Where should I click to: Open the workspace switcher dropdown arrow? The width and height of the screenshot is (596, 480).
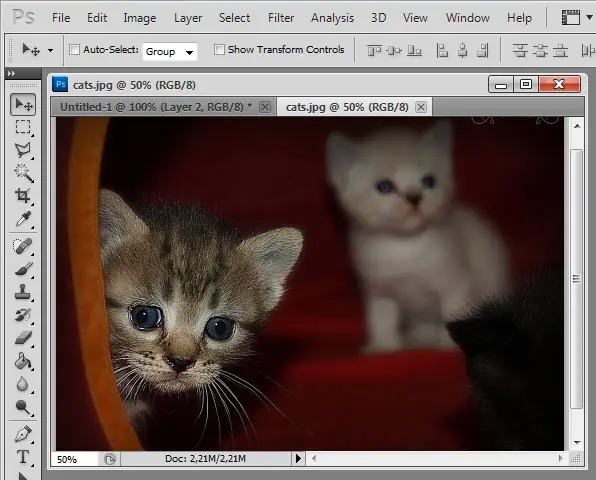click(x=589, y=17)
